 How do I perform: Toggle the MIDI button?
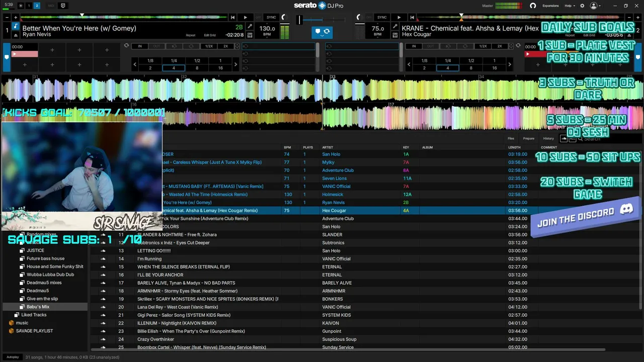(x=51, y=6)
